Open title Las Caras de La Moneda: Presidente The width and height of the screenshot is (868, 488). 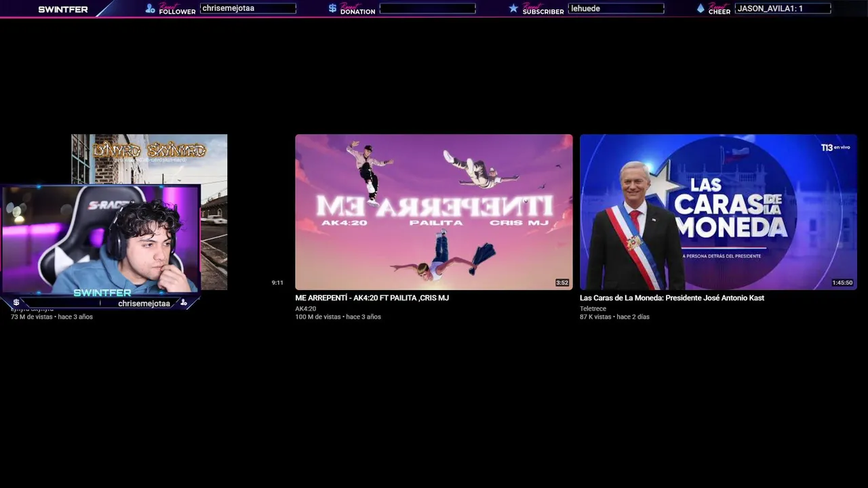(672, 298)
